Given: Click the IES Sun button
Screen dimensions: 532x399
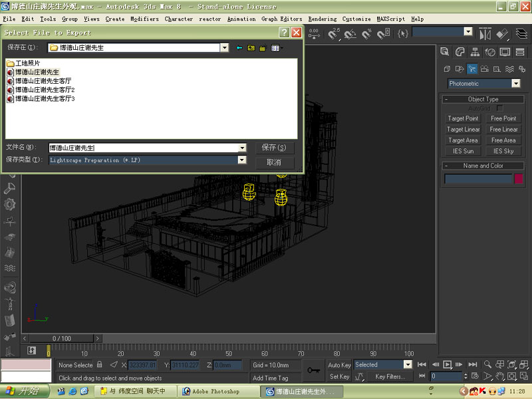Looking at the screenshot, I should (463, 151).
